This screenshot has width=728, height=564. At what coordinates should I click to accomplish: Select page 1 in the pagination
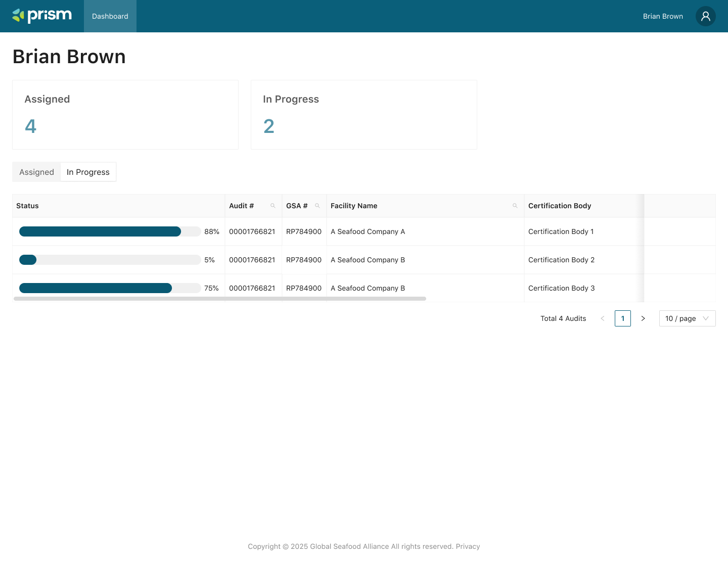(623, 318)
